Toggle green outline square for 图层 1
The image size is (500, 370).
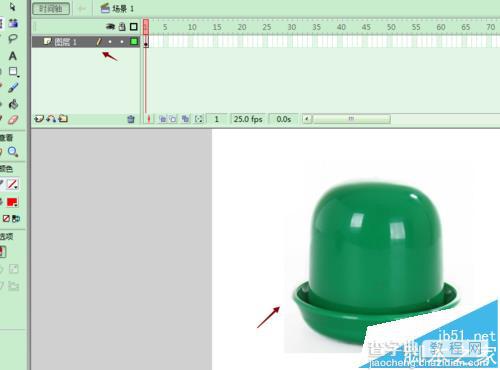pos(134,41)
